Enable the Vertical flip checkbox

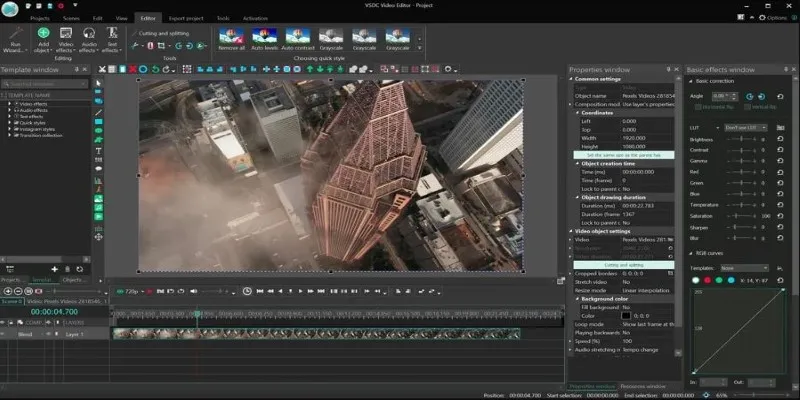click(x=747, y=107)
